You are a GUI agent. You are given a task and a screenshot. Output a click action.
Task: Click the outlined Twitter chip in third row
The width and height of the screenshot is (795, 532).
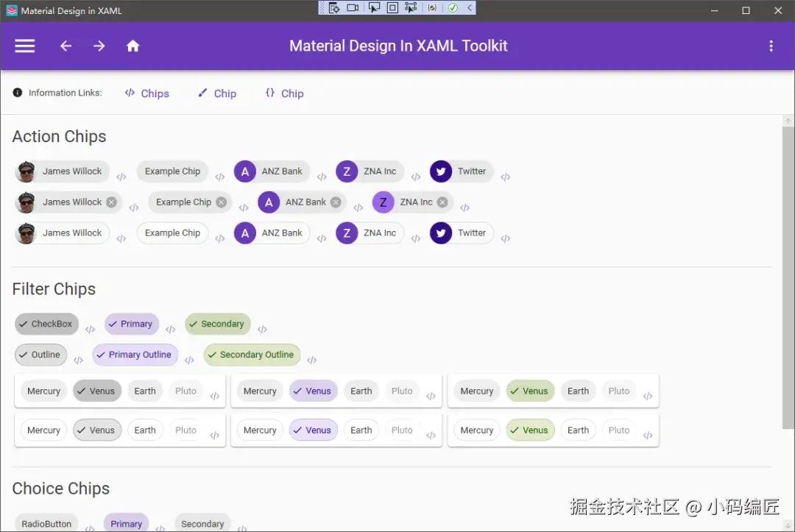coord(462,233)
